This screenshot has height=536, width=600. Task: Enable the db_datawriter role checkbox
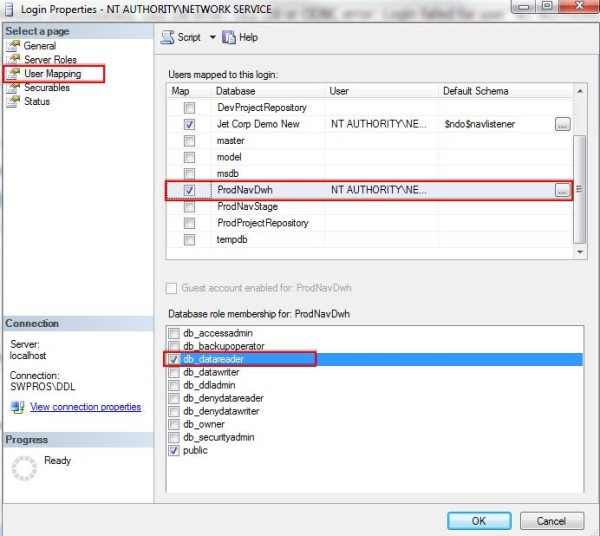[174, 372]
